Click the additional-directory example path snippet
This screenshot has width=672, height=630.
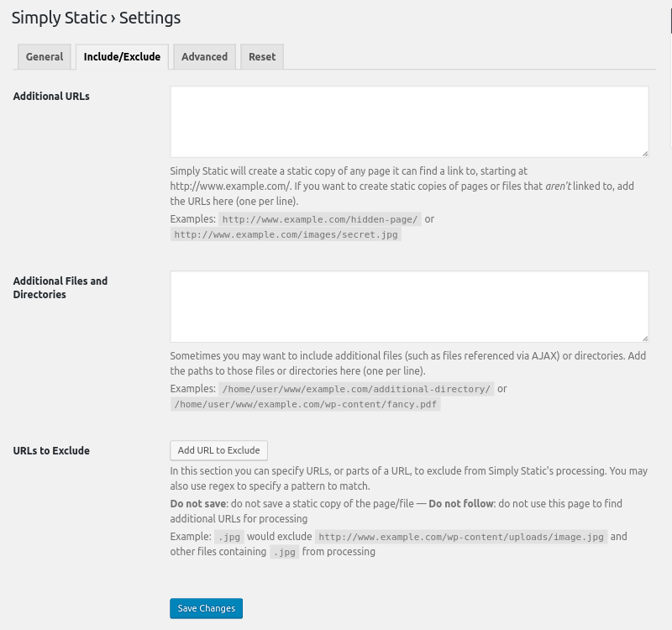coord(355,389)
